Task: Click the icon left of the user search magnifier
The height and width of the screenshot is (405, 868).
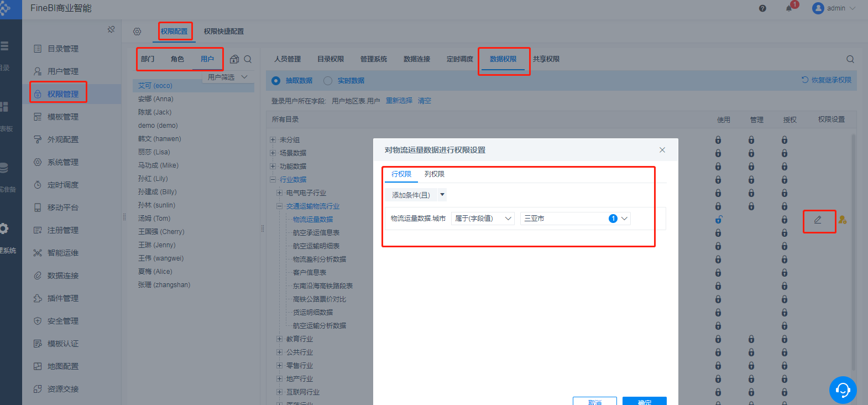Action: pos(234,59)
